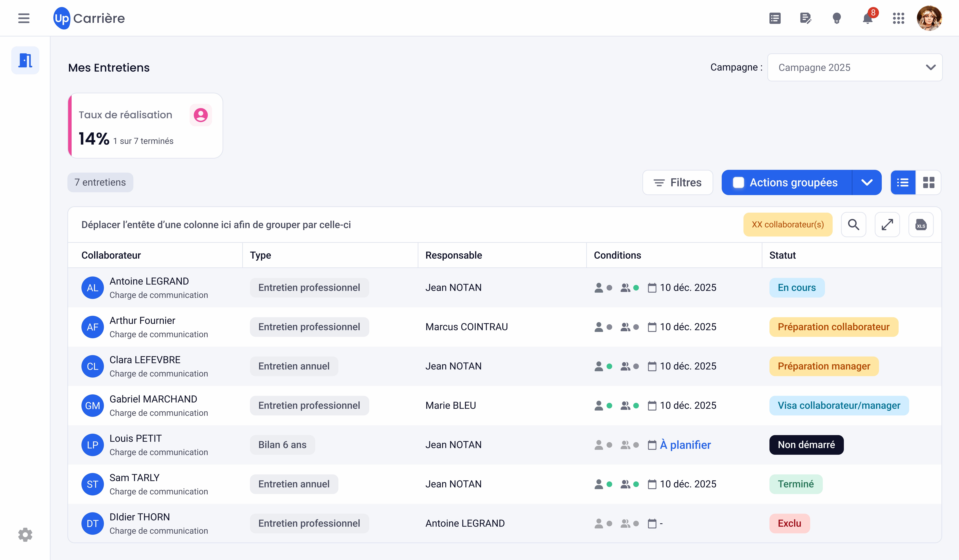Expand the Actions groupées arrow menu
Screen dimensions: 959x560
867,183
